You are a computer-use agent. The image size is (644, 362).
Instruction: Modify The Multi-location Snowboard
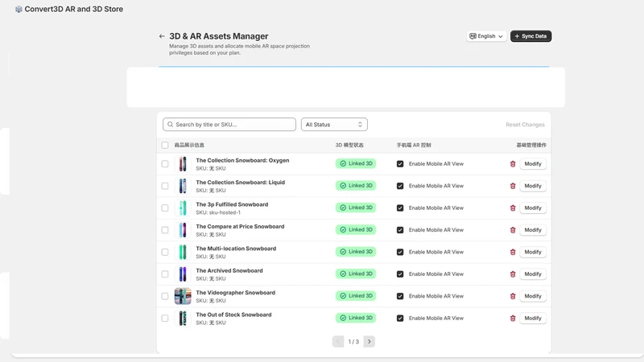[x=533, y=252]
